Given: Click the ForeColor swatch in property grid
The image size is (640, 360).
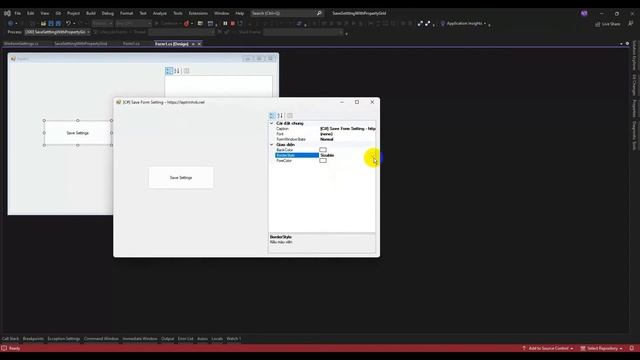Looking at the screenshot, I should [323, 160].
